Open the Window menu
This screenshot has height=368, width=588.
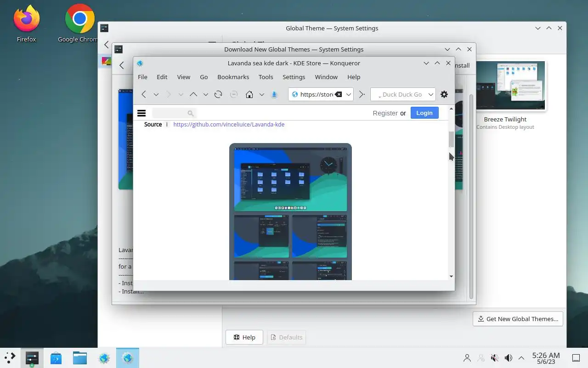[x=326, y=77]
